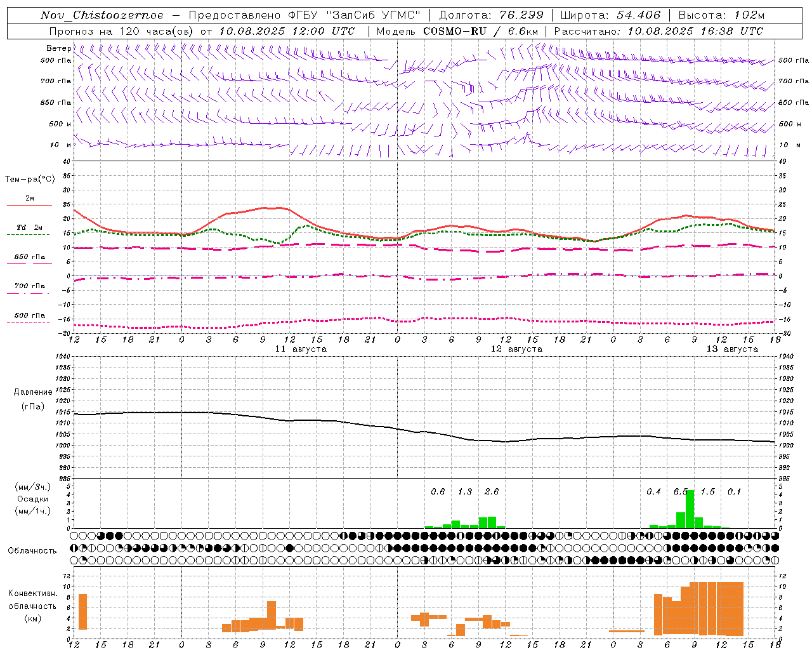This screenshot has width=812, height=650.
Task: Click the "(гПа)" pressure unit label
Action: (x=33, y=407)
